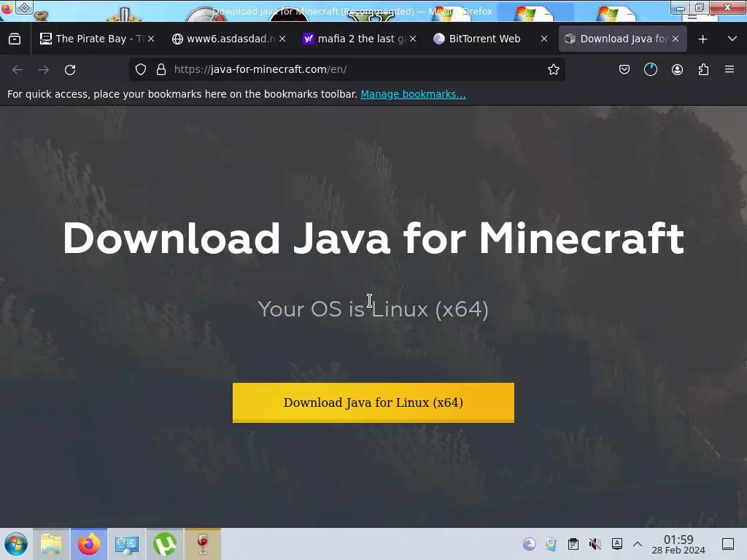
Task: Open window menu icon in title bar
Action: coord(7,7)
